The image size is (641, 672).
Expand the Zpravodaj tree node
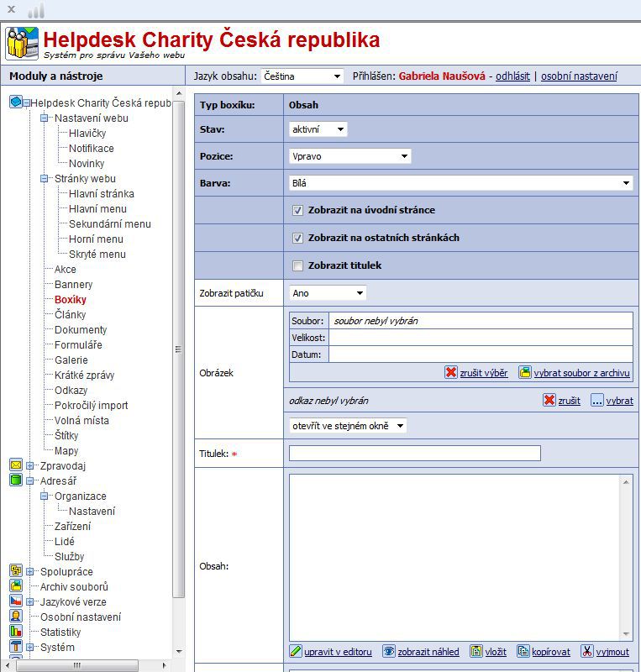29,465
